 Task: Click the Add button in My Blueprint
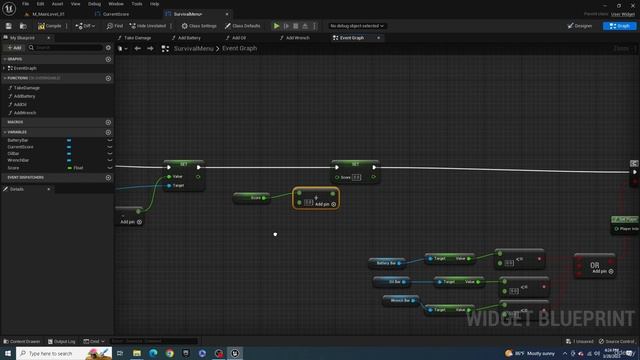point(14,48)
